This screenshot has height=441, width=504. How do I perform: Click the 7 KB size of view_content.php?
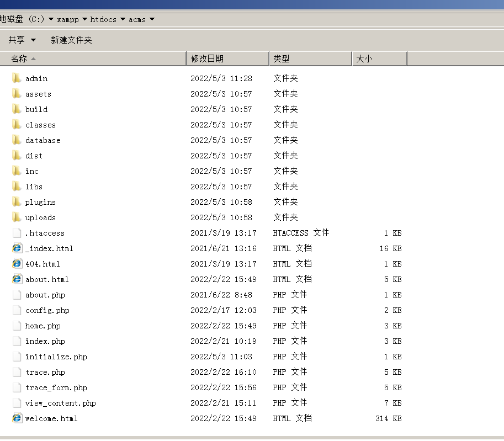click(393, 403)
